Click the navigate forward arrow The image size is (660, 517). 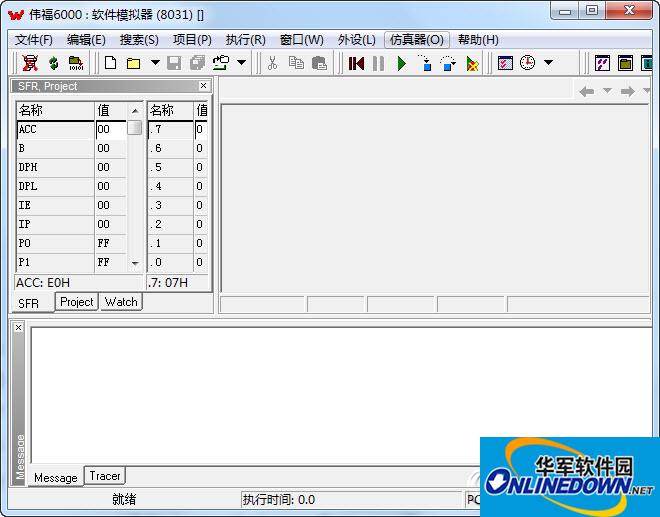628,91
